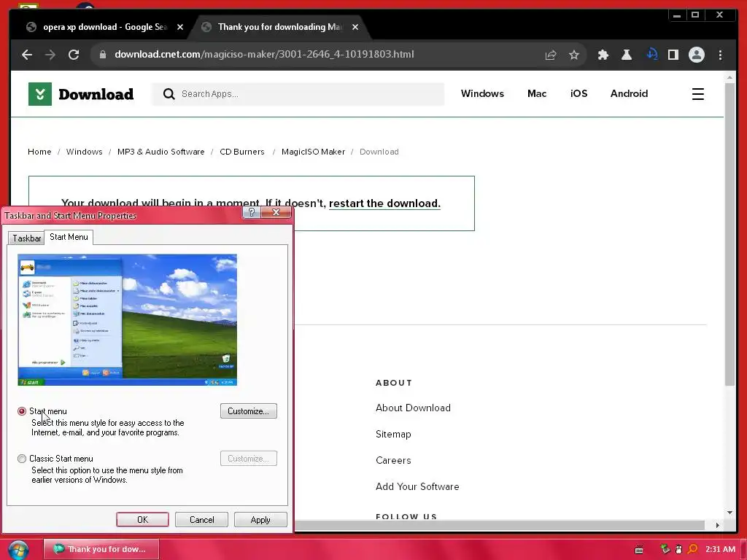Screen dimensions: 747x560
Task: Bookmark this page with the star icon
Action: pyautogui.click(x=574, y=55)
